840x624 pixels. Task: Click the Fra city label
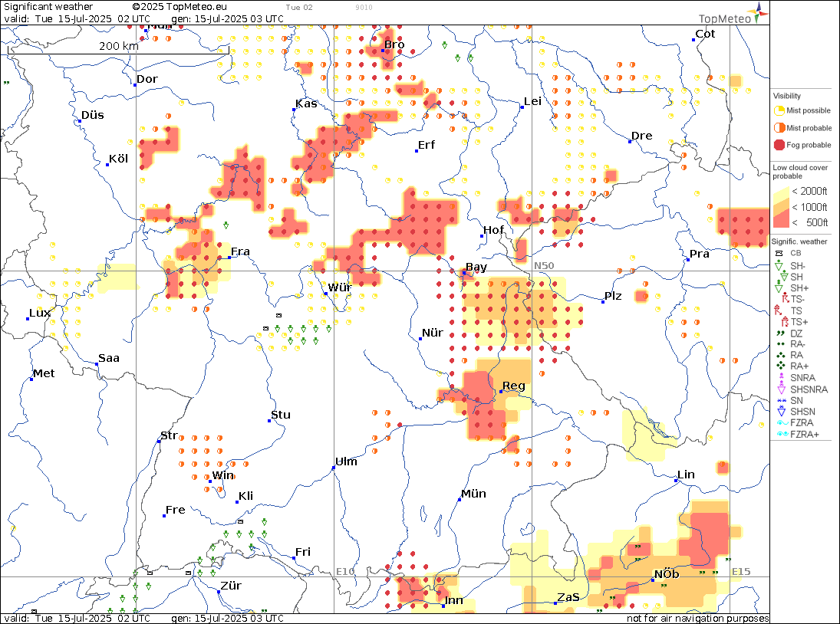click(x=241, y=251)
